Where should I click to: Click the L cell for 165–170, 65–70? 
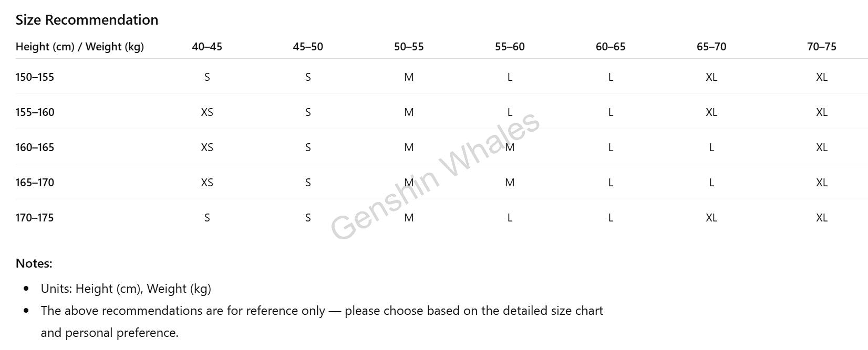pyautogui.click(x=711, y=183)
